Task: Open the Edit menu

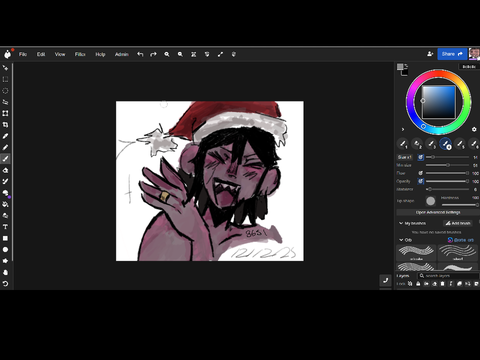Action: 41,54
